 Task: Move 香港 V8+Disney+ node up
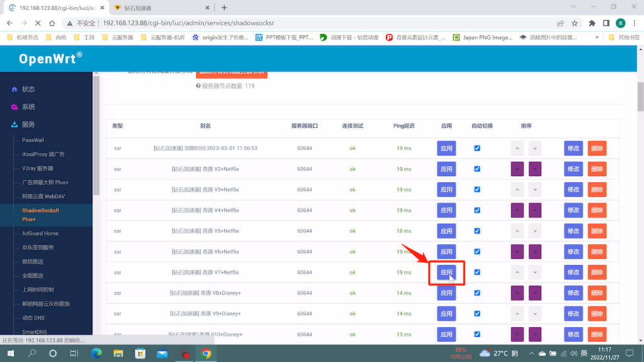[517, 293]
